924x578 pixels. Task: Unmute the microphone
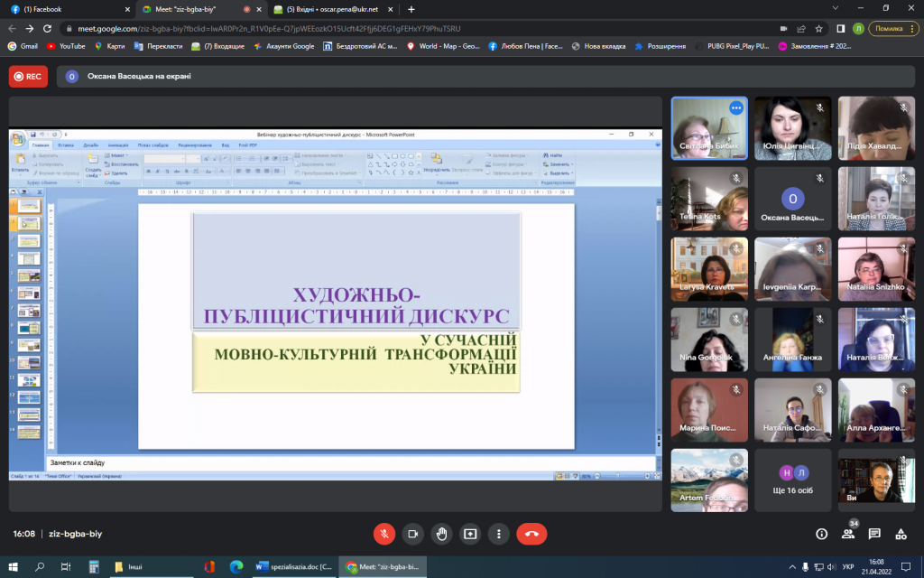tap(384, 534)
